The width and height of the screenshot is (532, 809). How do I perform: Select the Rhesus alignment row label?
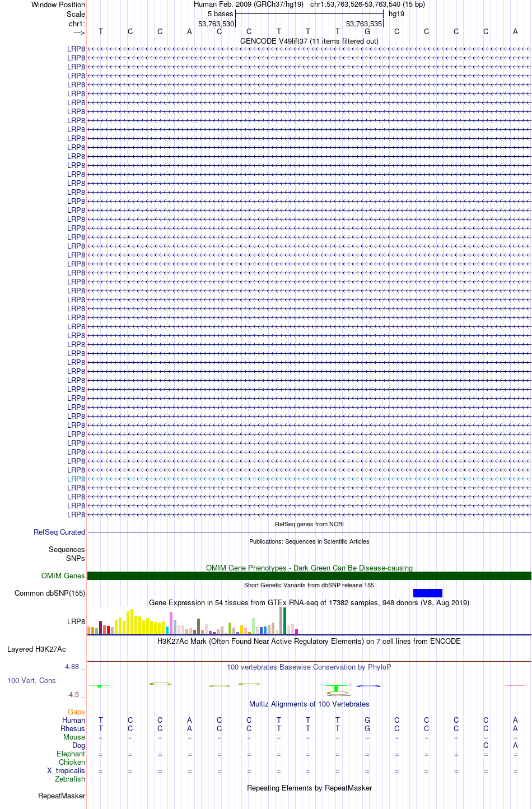coord(73,728)
